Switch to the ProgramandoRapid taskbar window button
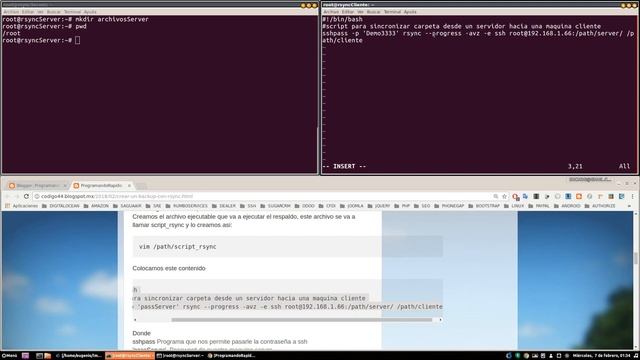 click(231, 356)
